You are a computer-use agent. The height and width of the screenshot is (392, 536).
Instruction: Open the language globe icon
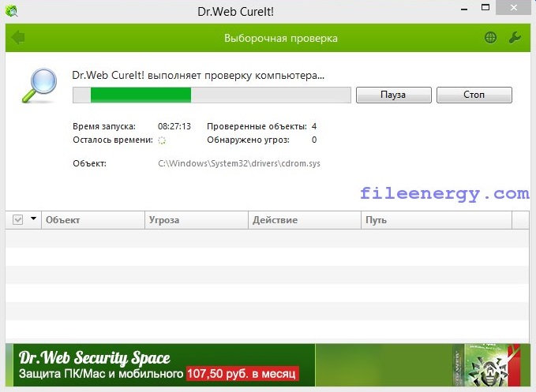[x=490, y=38]
